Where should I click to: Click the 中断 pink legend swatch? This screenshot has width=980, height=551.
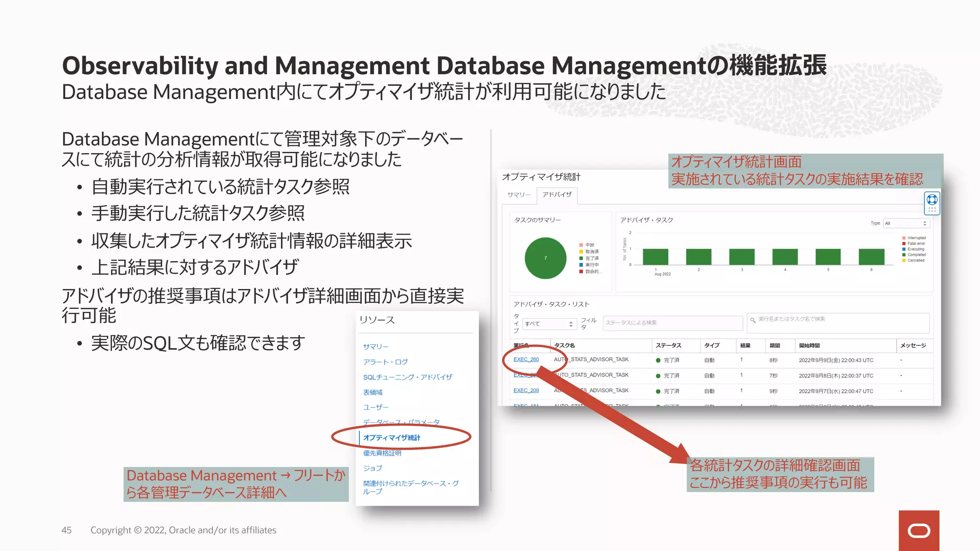click(x=581, y=245)
